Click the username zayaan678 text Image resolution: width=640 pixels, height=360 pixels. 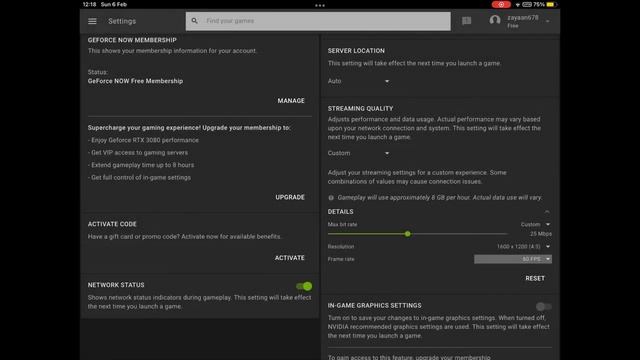(x=523, y=18)
